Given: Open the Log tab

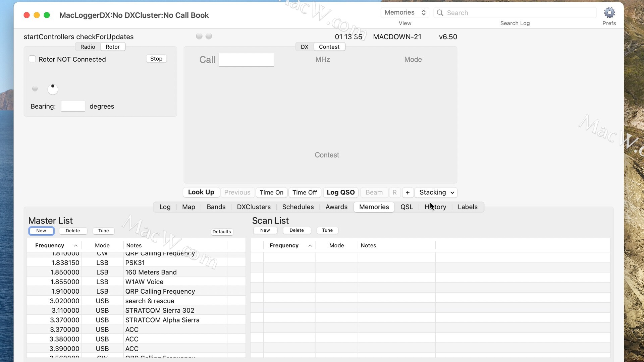Looking at the screenshot, I should (165, 207).
